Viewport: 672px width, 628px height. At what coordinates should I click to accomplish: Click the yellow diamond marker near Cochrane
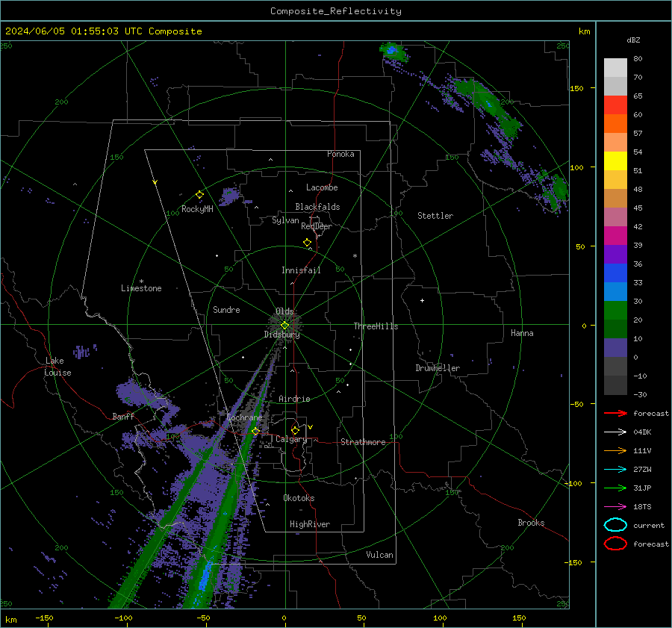click(x=256, y=431)
